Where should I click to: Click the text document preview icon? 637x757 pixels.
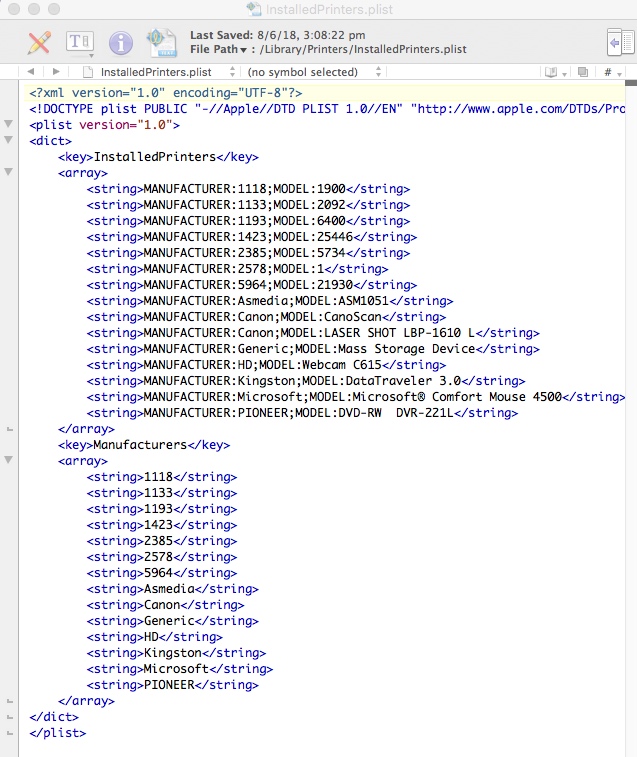(162, 42)
